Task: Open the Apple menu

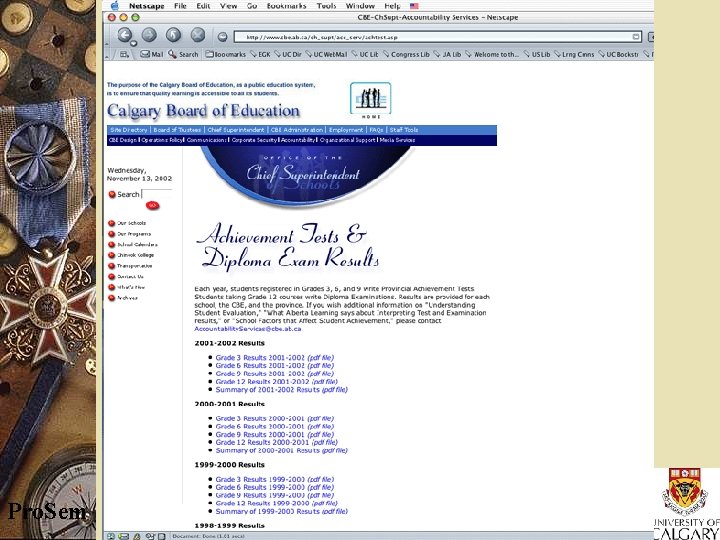Action: pos(115,6)
